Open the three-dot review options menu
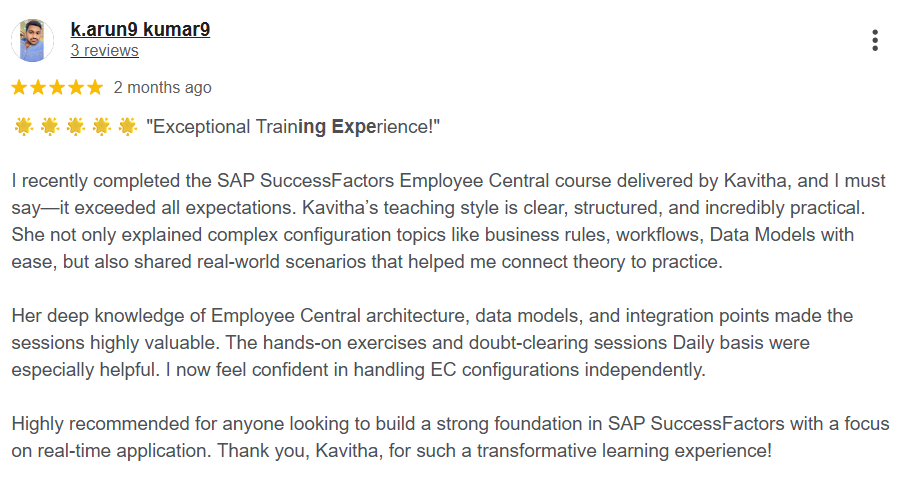Screen dimensions: 907x482 (x=875, y=41)
